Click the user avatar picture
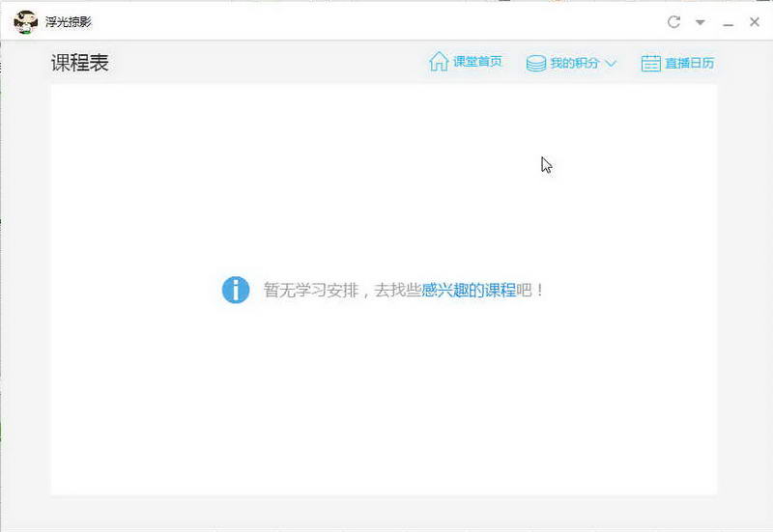 tap(26, 22)
